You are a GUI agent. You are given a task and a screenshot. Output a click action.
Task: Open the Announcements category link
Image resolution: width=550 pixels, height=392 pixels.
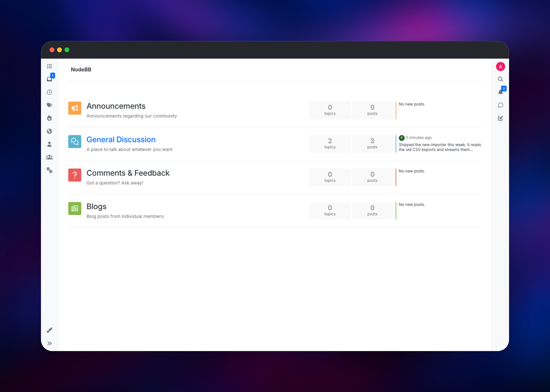click(x=116, y=106)
